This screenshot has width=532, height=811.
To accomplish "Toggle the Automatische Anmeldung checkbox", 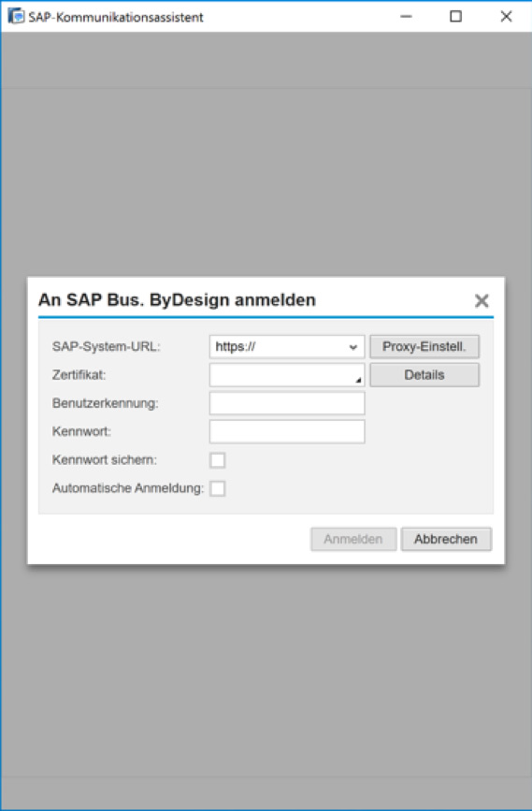I will click(x=217, y=488).
